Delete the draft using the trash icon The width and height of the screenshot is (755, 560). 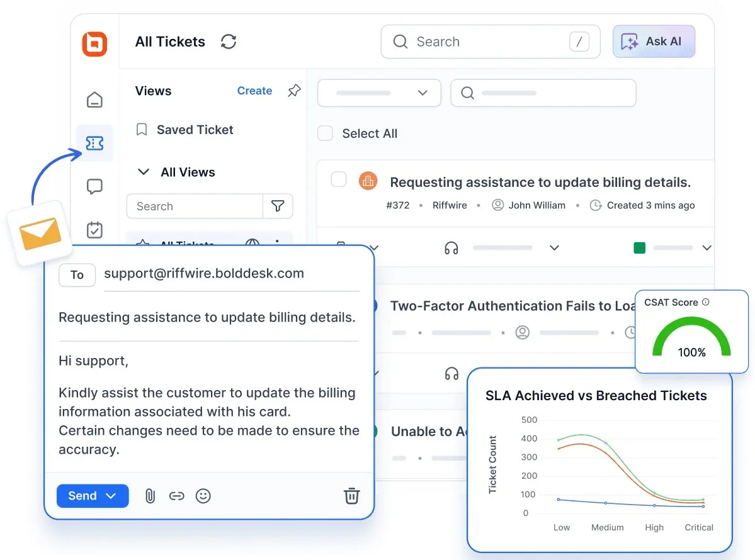[x=351, y=496]
